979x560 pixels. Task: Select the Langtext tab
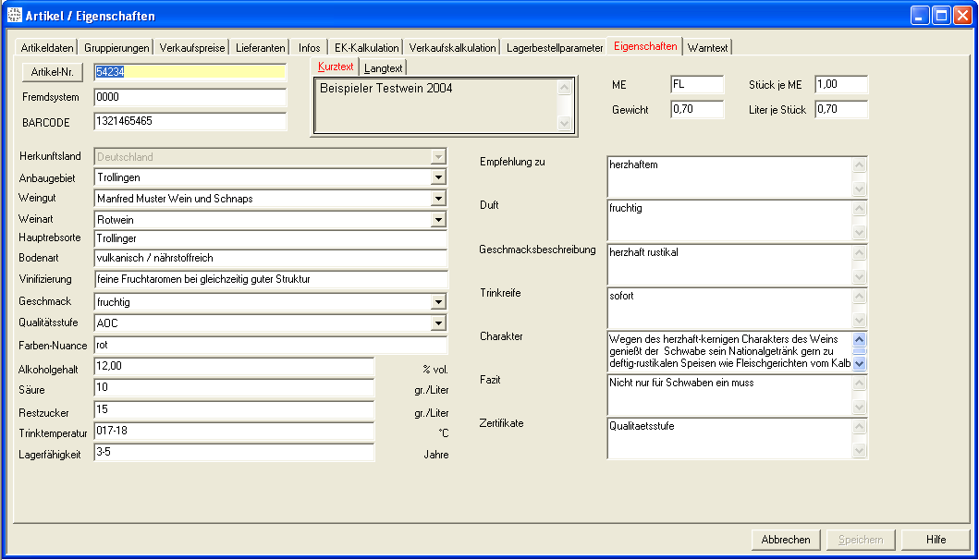click(x=383, y=68)
